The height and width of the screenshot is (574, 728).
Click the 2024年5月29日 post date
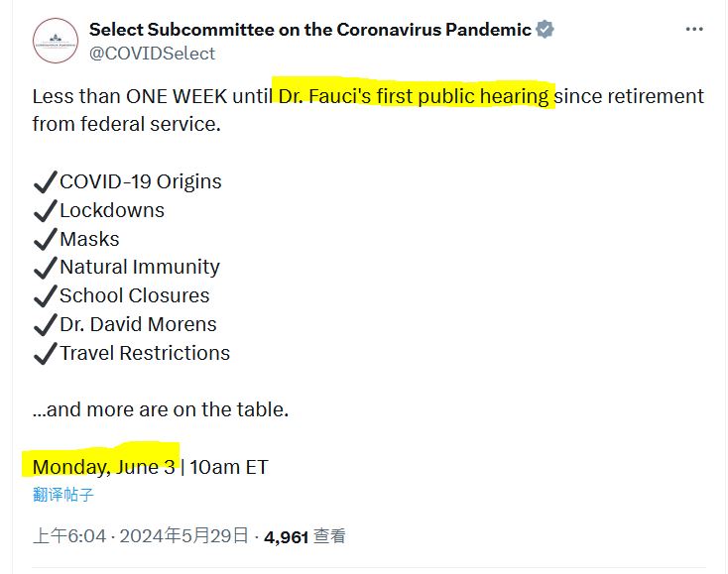coord(183,536)
